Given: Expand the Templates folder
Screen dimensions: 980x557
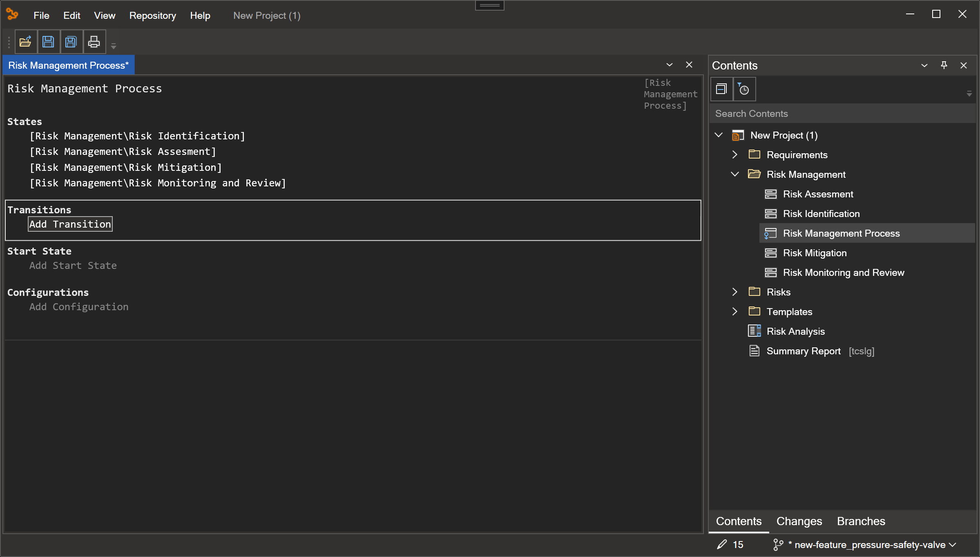Looking at the screenshot, I should click(735, 312).
